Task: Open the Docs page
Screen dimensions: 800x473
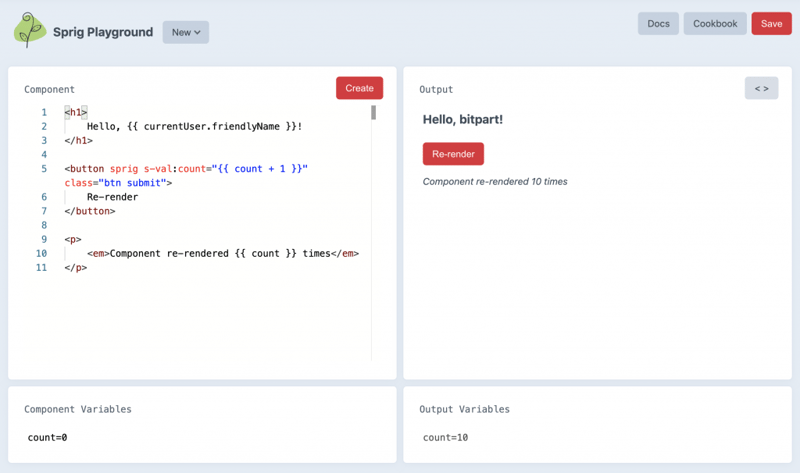Action: pyautogui.click(x=658, y=24)
